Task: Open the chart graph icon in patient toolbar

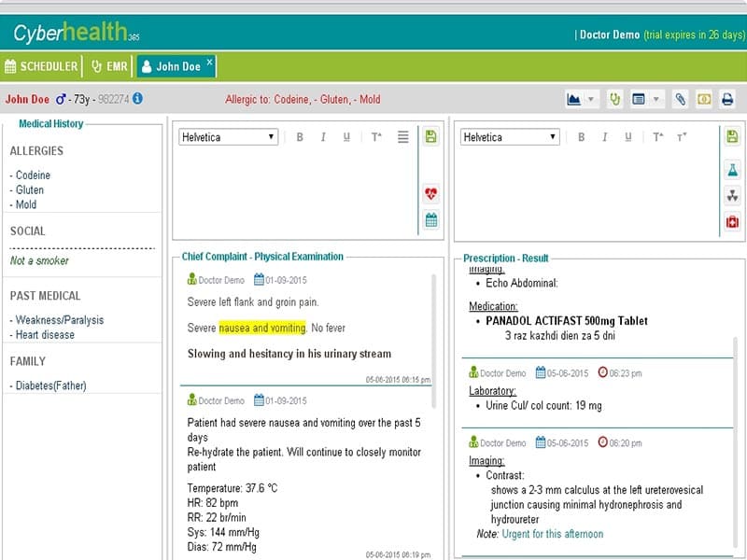Action: [574, 99]
